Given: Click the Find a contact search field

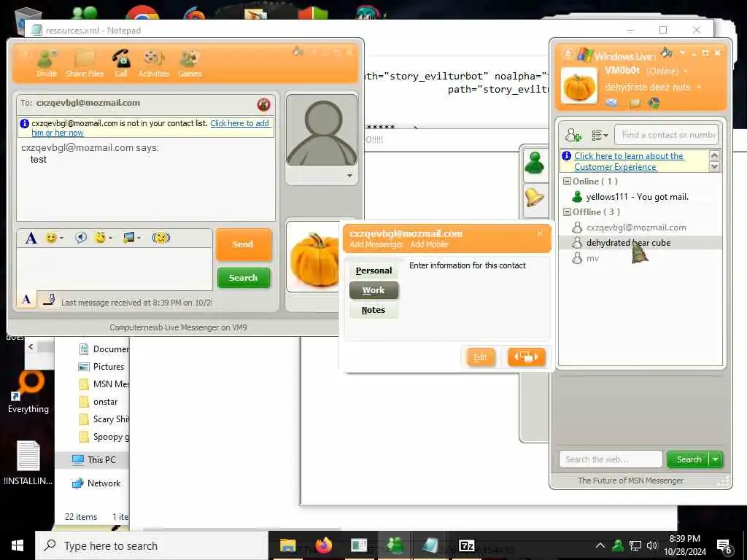Looking at the screenshot, I should (666, 135).
